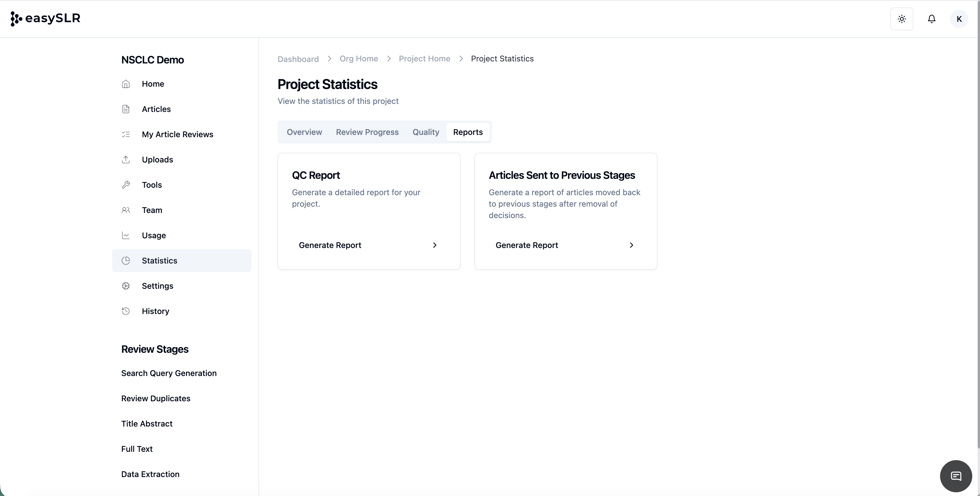Viewport: 980px width, 496px height.
Task: Open My Article Reviews in sidebar
Action: (177, 135)
